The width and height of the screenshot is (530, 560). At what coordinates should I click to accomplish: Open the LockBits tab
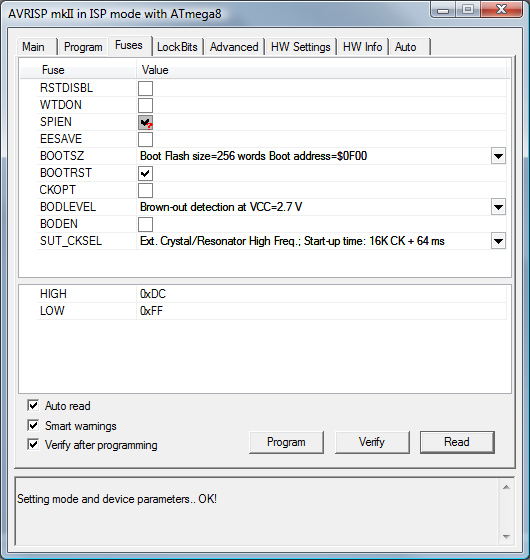(177, 47)
